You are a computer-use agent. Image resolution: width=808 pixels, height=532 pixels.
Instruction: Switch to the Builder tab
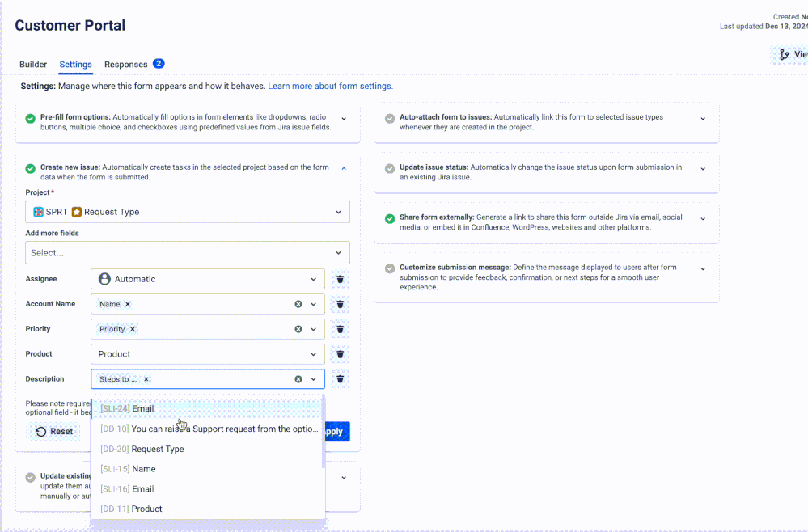[33, 64]
